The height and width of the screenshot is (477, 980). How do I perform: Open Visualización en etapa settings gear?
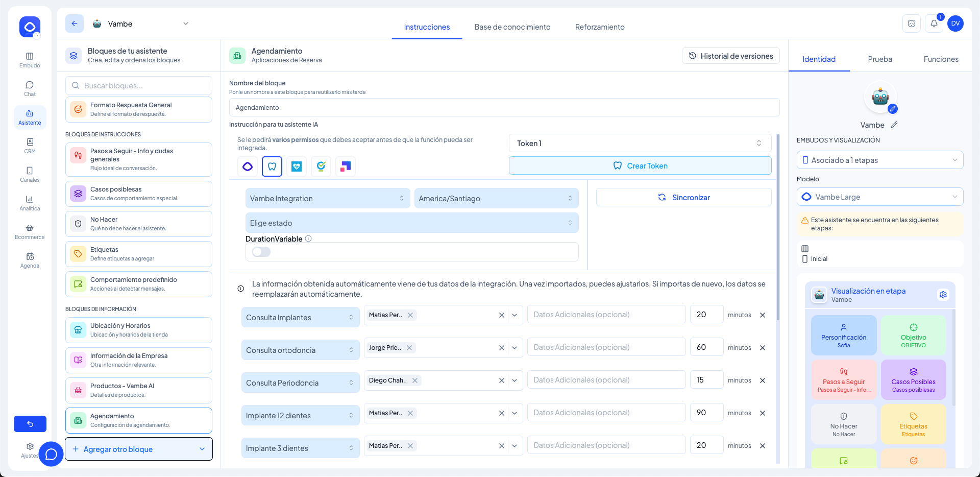pyautogui.click(x=943, y=295)
